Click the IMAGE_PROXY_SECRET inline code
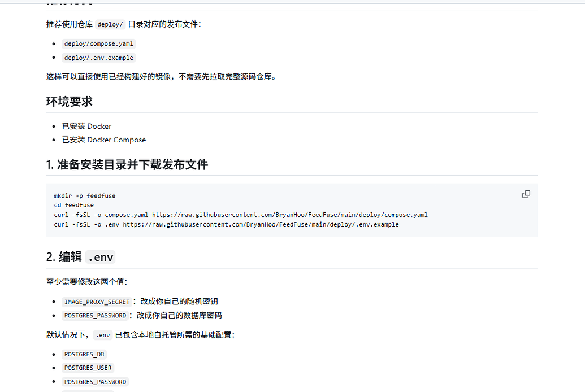585x392 pixels. pos(97,302)
